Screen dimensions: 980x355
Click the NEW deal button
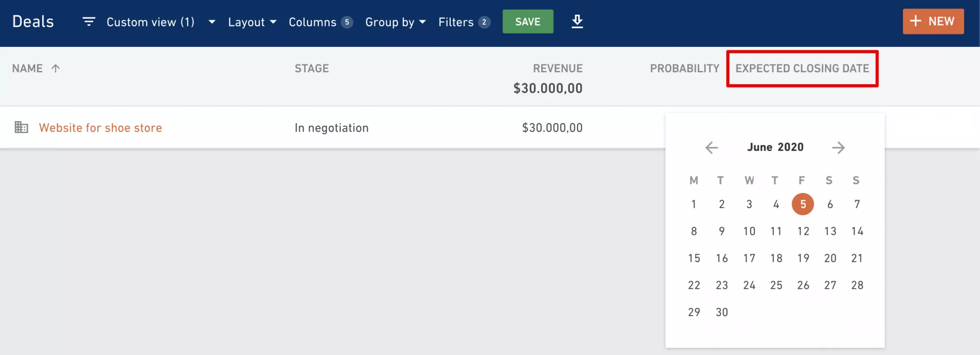[933, 22]
